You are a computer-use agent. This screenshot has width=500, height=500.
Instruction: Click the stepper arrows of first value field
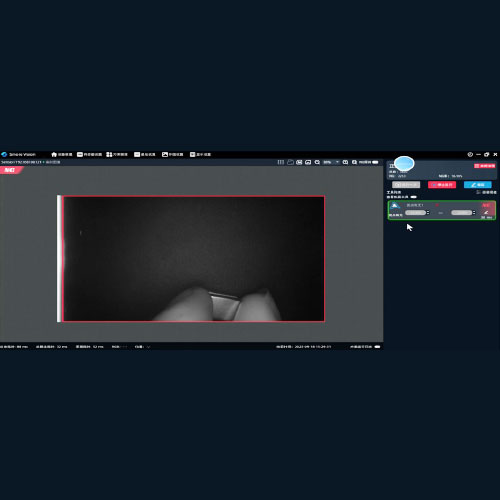428,213
